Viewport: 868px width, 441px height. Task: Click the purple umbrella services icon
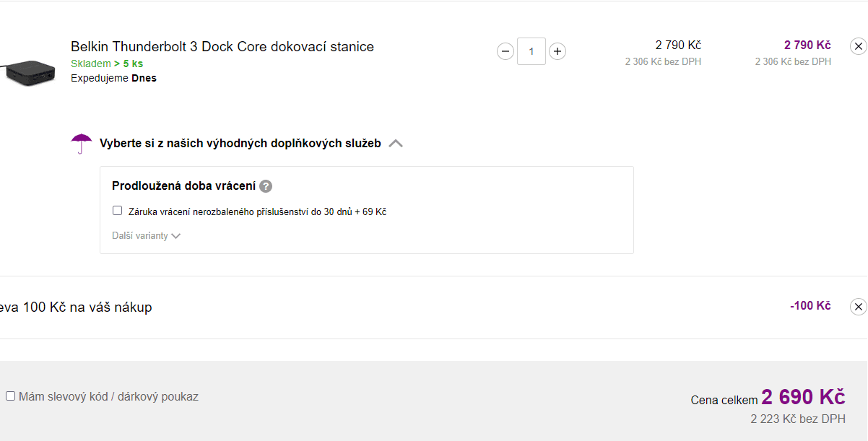82,144
